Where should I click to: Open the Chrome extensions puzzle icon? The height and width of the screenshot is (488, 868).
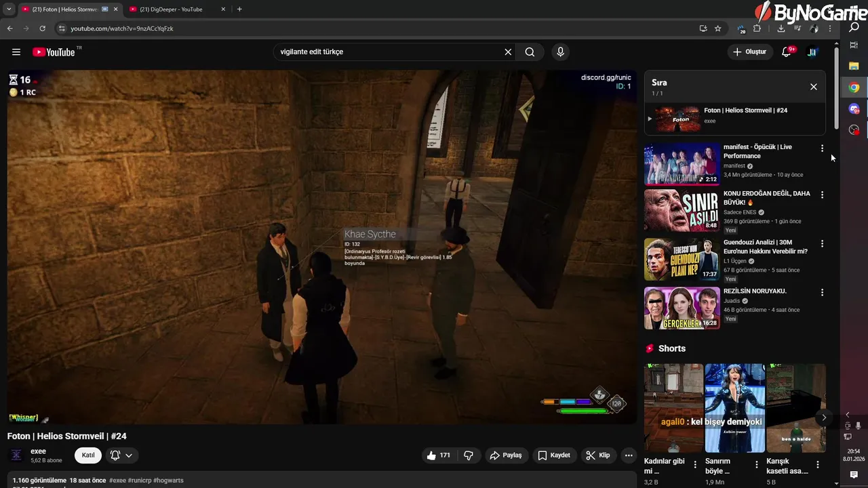point(757,28)
